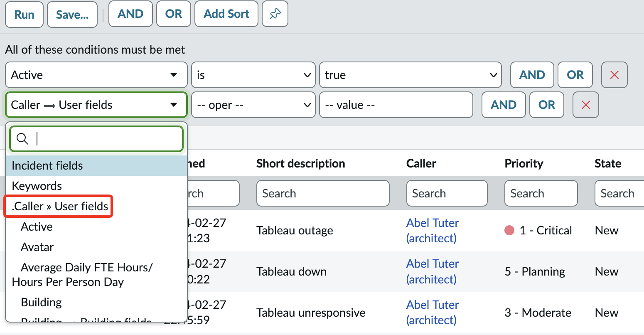Image resolution: width=644 pixels, height=335 pixels.
Task: Open the Active field dropdown
Action: pos(96,75)
